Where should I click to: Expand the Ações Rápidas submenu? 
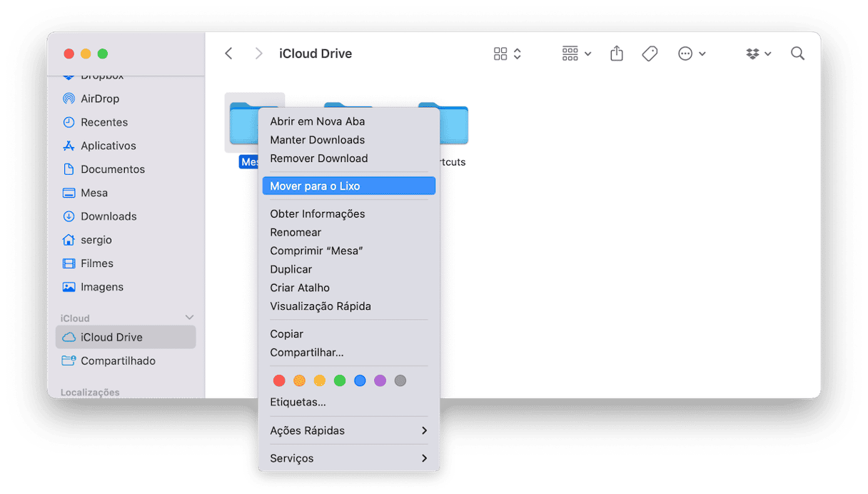pyautogui.click(x=348, y=431)
